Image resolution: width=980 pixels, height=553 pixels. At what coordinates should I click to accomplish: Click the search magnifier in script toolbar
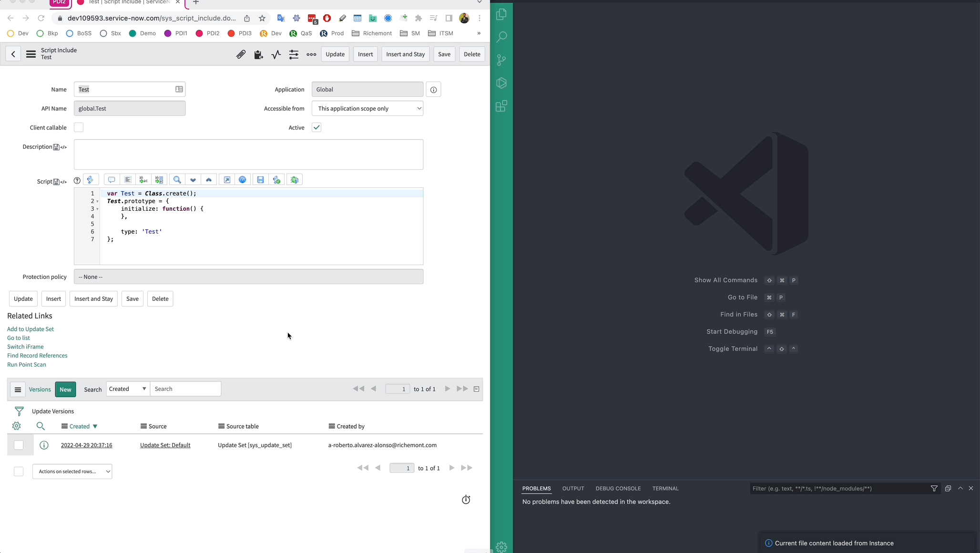pos(177,180)
